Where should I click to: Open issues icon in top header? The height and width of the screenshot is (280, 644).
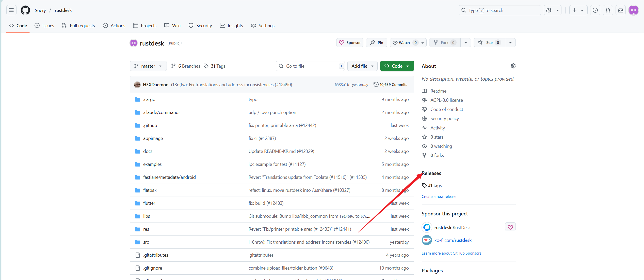coord(595,10)
